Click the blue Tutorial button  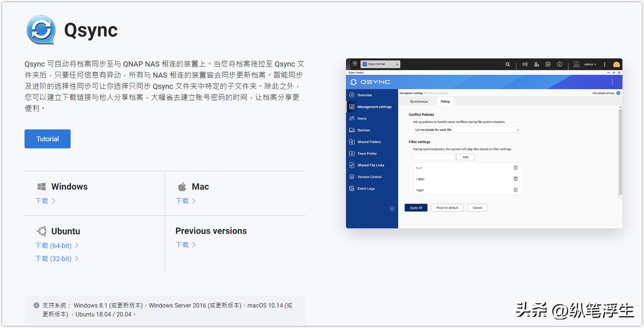[x=48, y=139]
